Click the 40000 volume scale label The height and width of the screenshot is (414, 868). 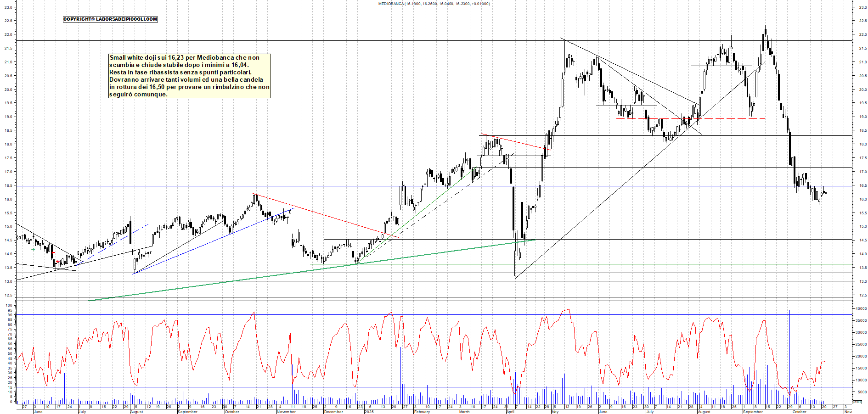(x=860, y=309)
